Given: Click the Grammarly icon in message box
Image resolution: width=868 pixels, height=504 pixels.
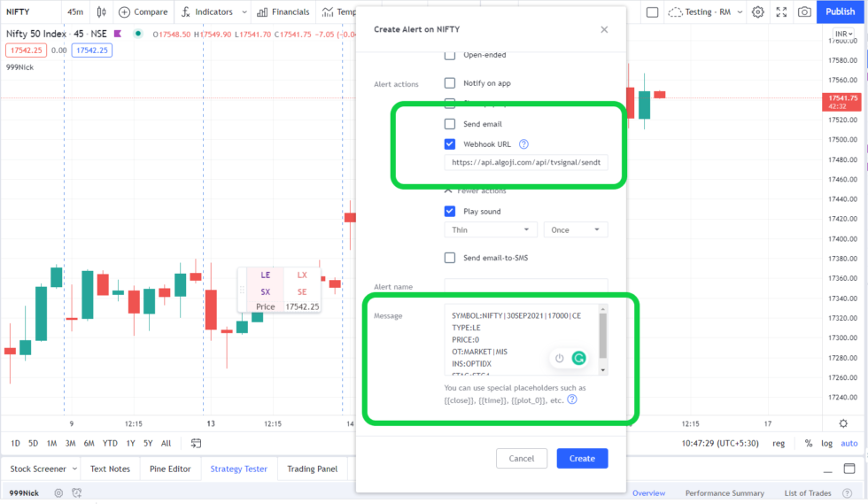Looking at the screenshot, I should tap(578, 359).
